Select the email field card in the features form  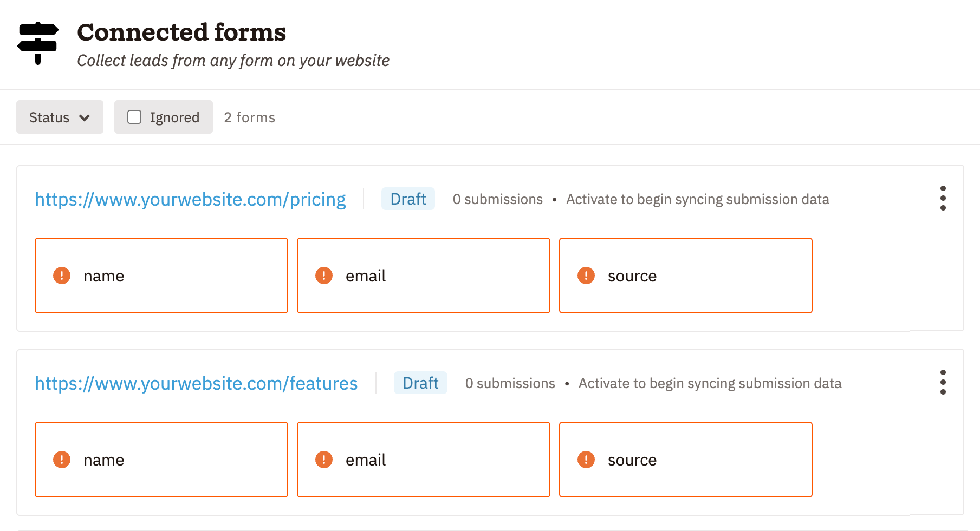point(424,460)
